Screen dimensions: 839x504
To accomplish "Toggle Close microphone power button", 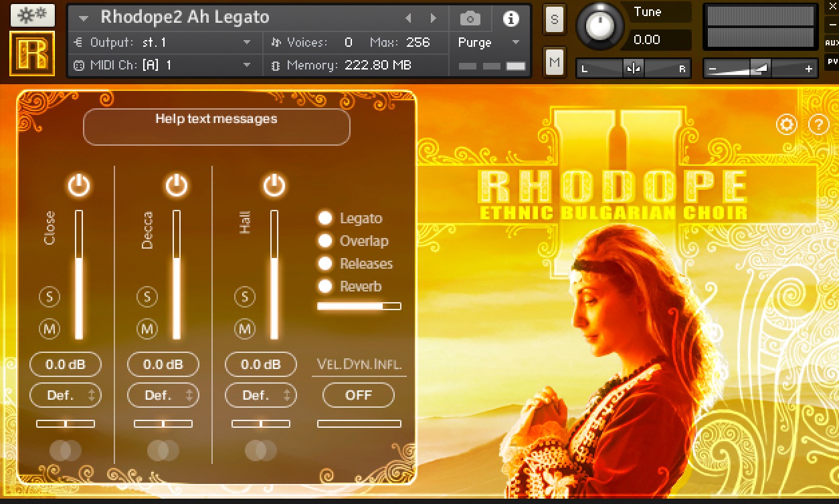I will [79, 185].
